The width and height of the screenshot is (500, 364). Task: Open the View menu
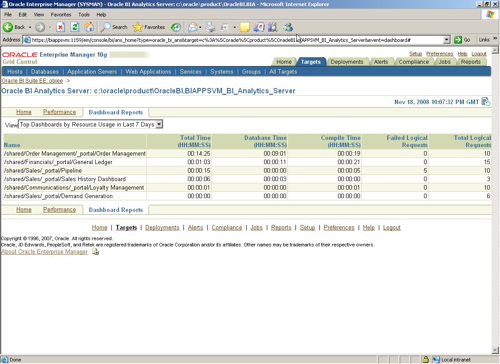(x=39, y=15)
